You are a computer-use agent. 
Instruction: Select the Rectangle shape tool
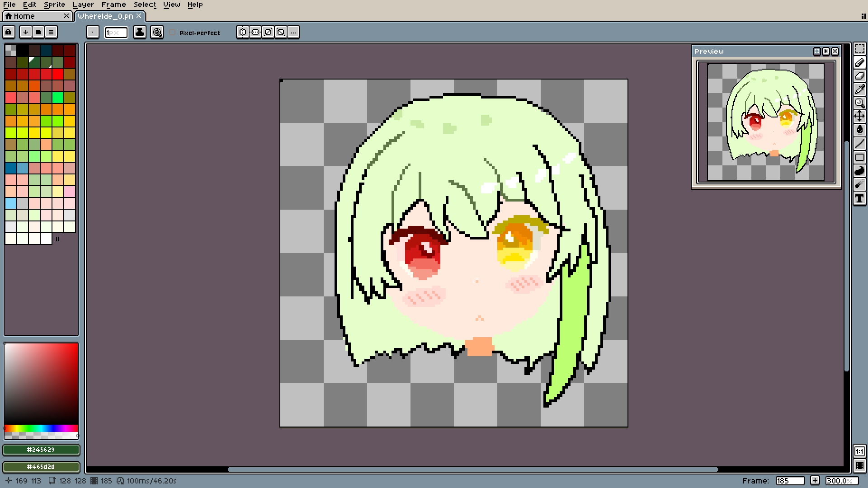[859, 157]
